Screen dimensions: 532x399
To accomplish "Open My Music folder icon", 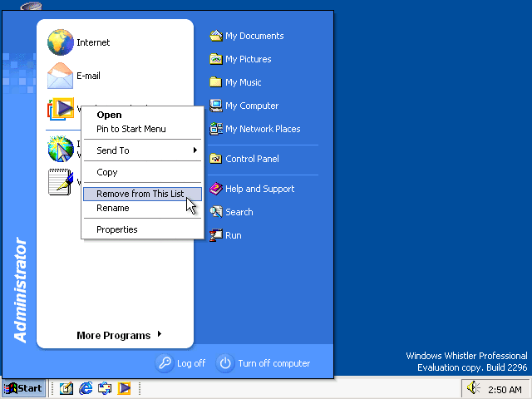I will point(216,82).
